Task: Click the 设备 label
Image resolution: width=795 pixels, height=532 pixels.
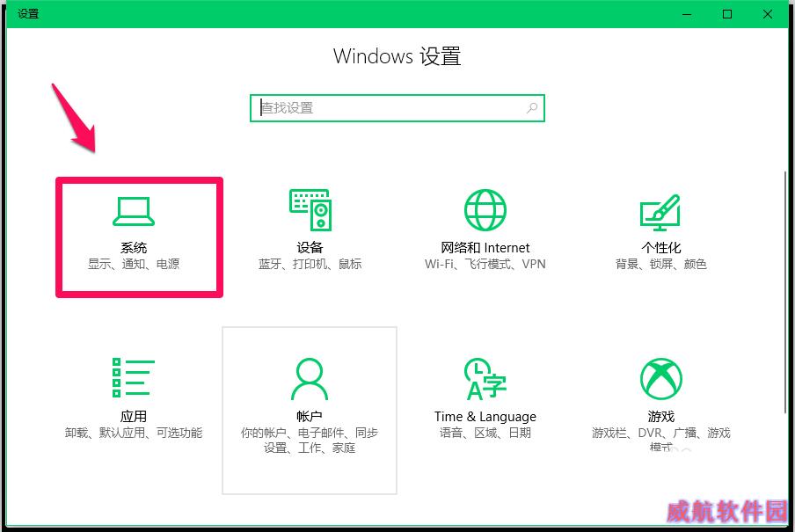Action: (x=310, y=247)
